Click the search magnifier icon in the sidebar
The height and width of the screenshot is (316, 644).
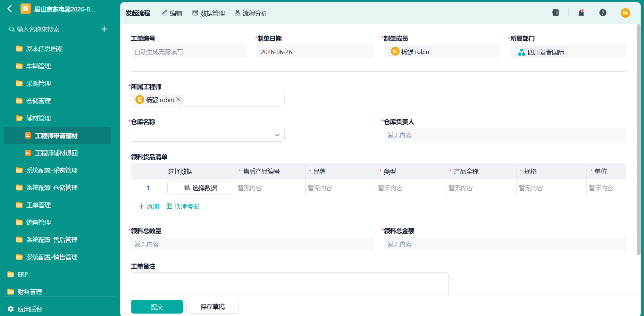[12, 30]
